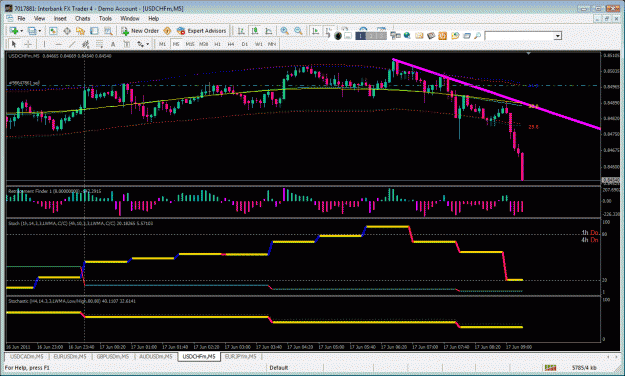Open the Market Watch window icon
The image size is (625, 376).
pyautogui.click(x=53, y=31)
